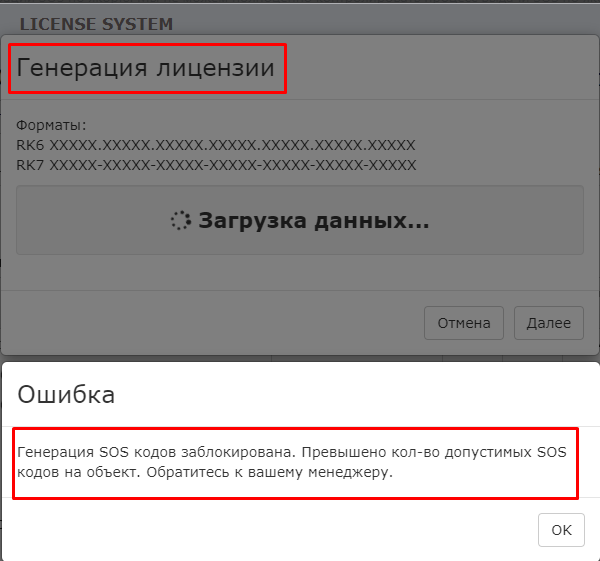Click the RK6 prefix label
The width and height of the screenshot is (600, 561).
coord(30,145)
